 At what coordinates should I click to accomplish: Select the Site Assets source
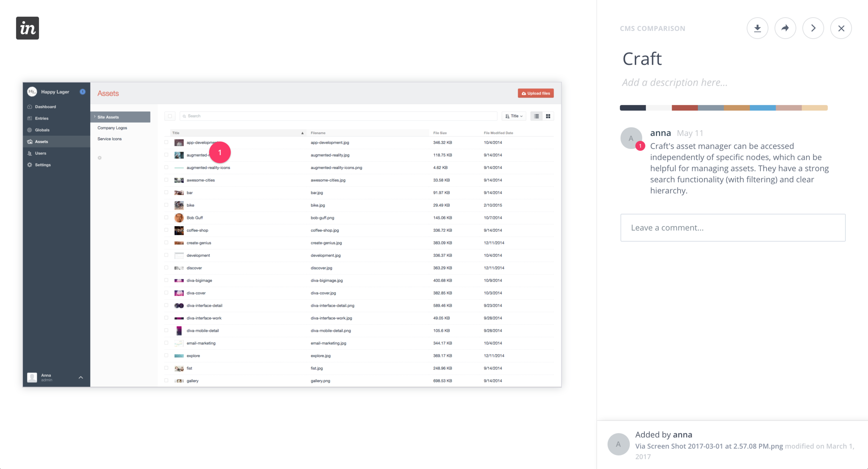(x=120, y=117)
